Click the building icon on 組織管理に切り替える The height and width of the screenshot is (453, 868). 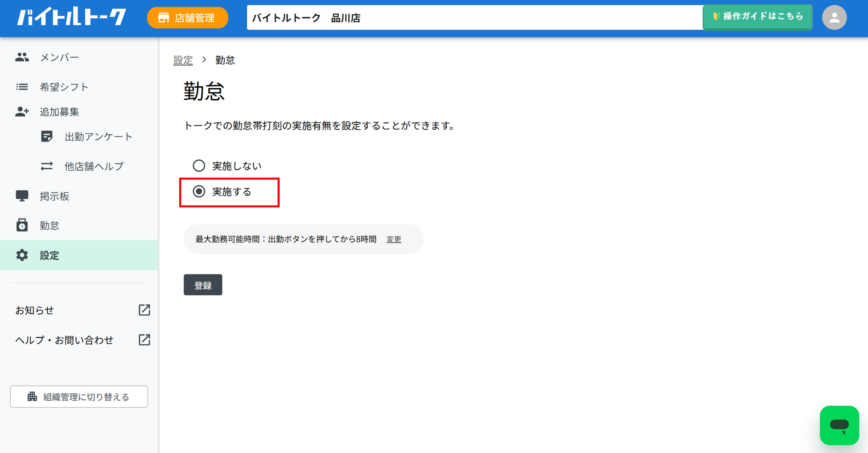click(32, 396)
